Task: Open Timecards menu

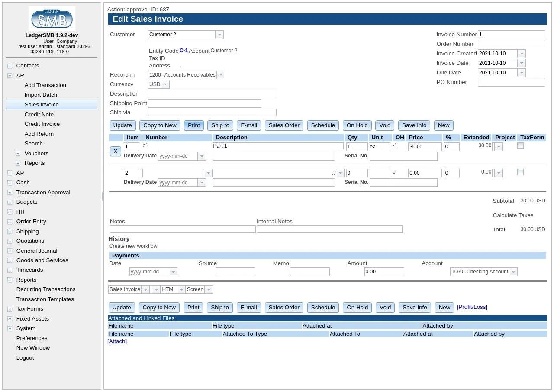Action: (29, 270)
